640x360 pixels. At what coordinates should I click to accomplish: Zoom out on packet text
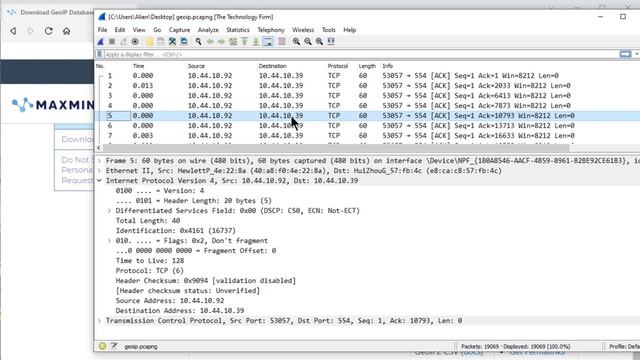(308, 42)
